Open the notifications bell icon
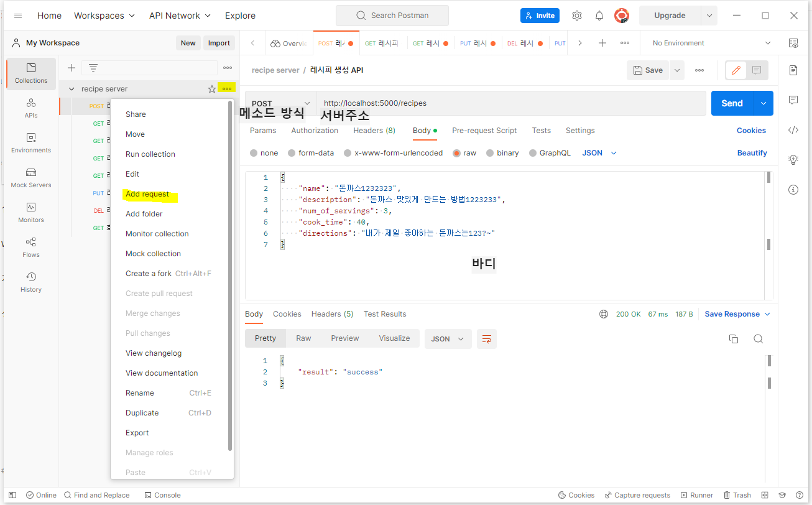Image resolution: width=812 pixels, height=505 pixels. click(599, 16)
